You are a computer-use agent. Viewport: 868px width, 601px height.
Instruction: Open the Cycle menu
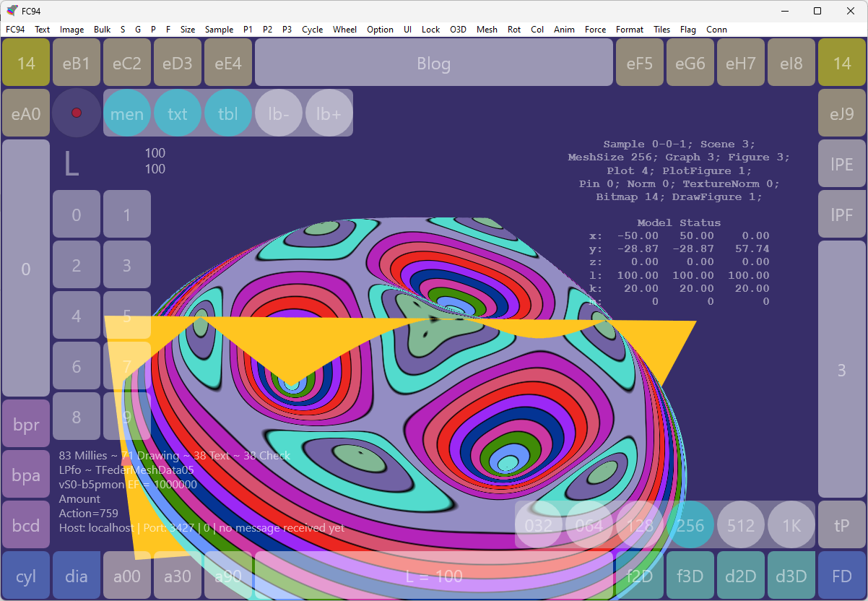pos(312,30)
